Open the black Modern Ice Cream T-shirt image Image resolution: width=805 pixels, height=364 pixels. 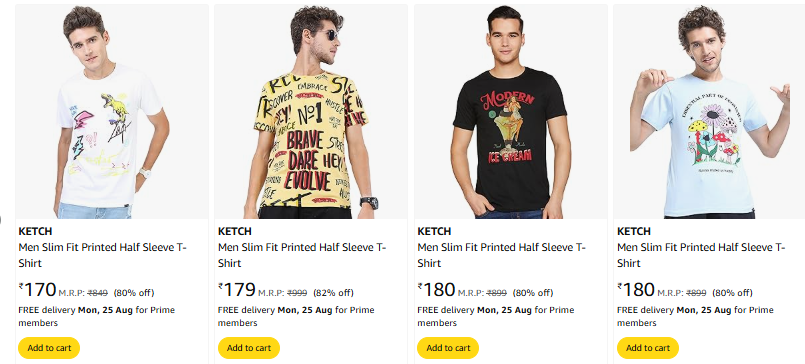(x=511, y=112)
